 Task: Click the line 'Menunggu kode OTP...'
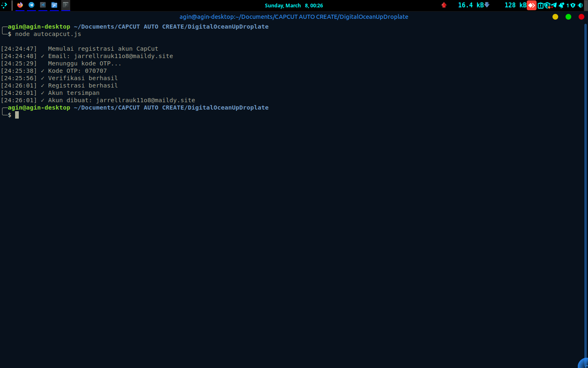click(x=85, y=63)
